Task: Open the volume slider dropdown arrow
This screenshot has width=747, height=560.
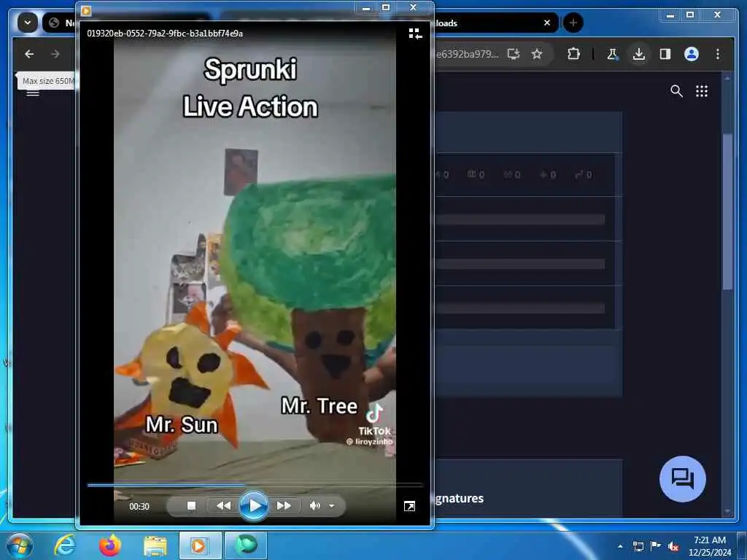Action: [332, 506]
